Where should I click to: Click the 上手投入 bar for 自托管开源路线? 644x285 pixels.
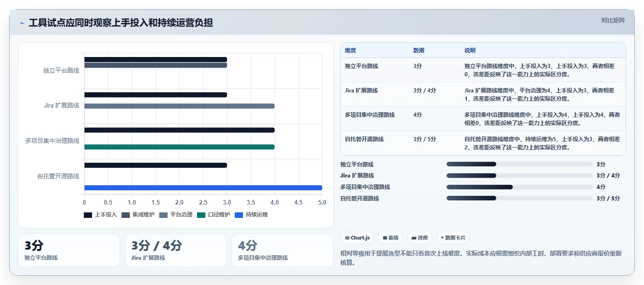tap(156, 165)
